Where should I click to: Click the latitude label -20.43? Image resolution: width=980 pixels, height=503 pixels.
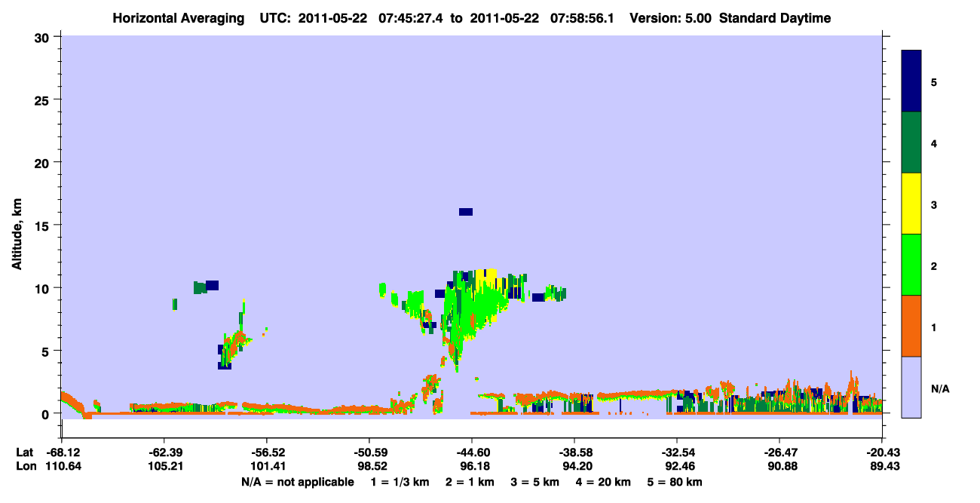[882, 452]
